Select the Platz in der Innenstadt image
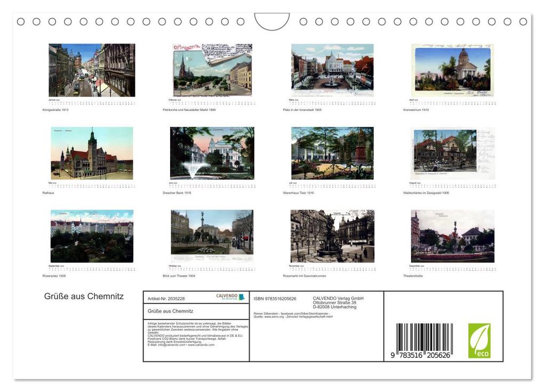This screenshot has width=544, height=392. coord(332,70)
